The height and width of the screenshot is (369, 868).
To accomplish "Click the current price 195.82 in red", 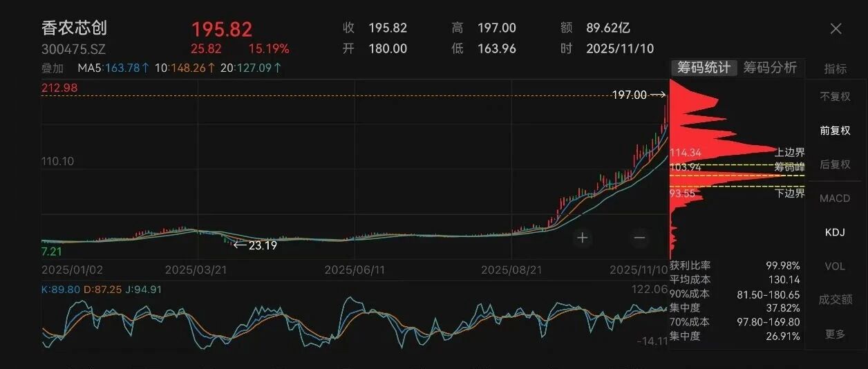I will click(222, 30).
